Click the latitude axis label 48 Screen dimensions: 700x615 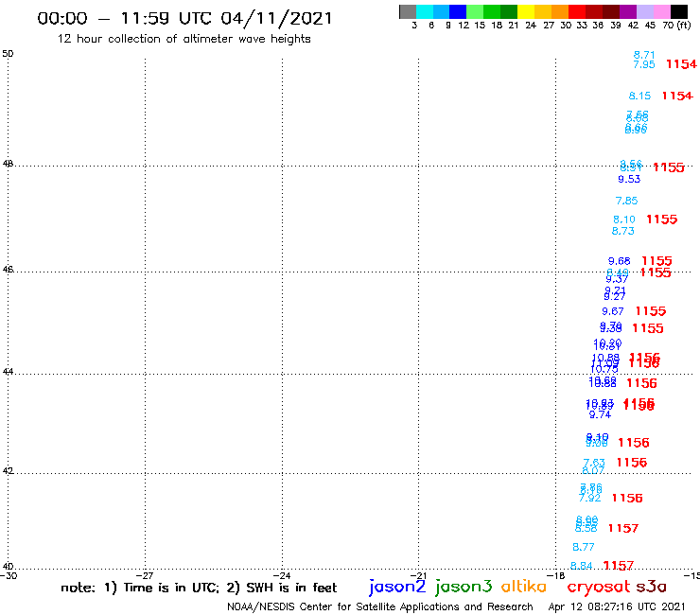coord(8,164)
